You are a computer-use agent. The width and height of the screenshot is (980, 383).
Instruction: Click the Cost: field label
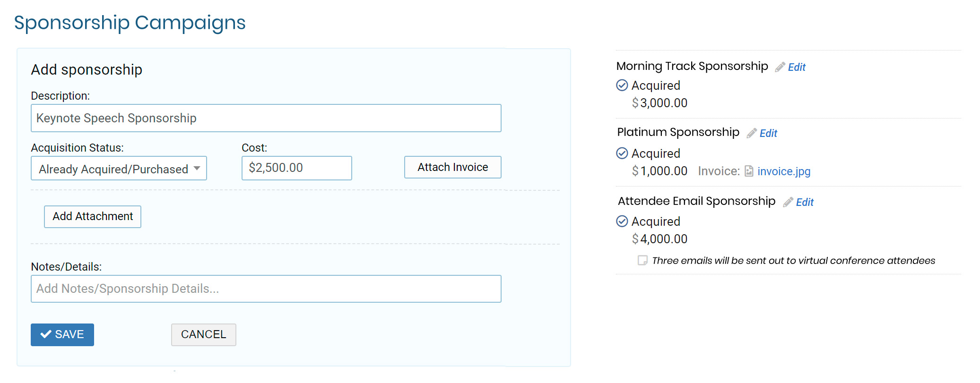[254, 148]
